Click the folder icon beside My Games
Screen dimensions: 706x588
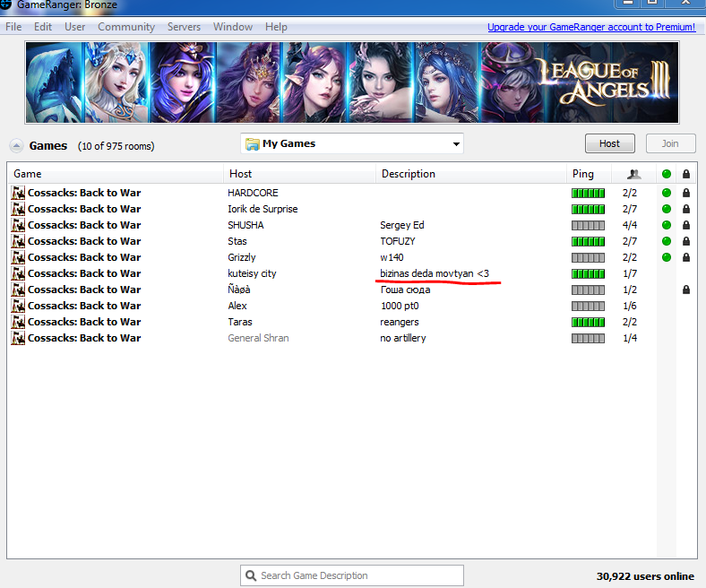[252, 143]
